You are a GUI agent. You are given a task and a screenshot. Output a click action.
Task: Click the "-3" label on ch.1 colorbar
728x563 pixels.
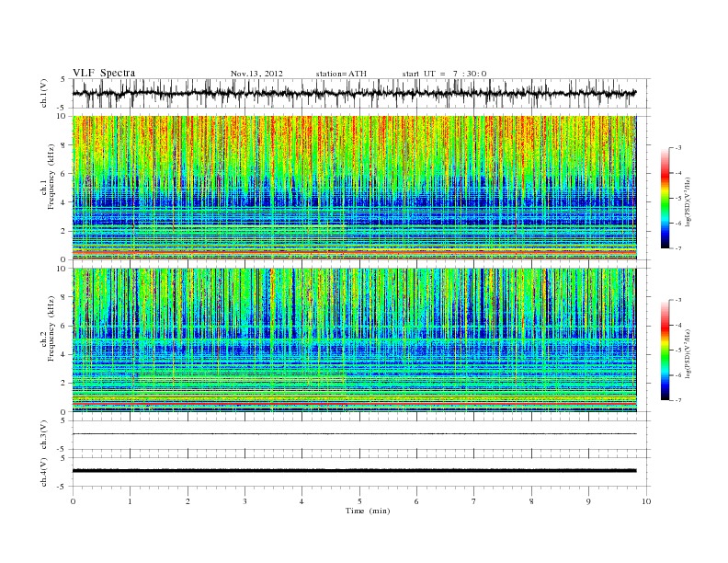[677, 148]
